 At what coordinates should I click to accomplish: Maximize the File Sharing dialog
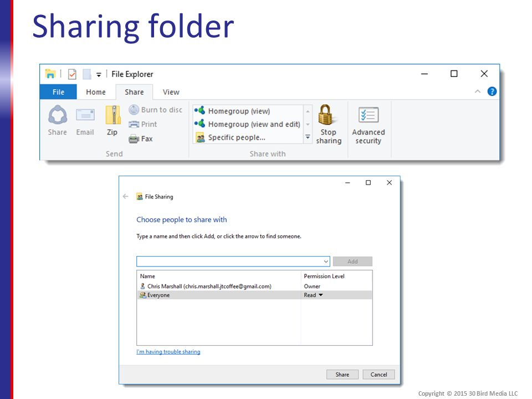point(368,182)
